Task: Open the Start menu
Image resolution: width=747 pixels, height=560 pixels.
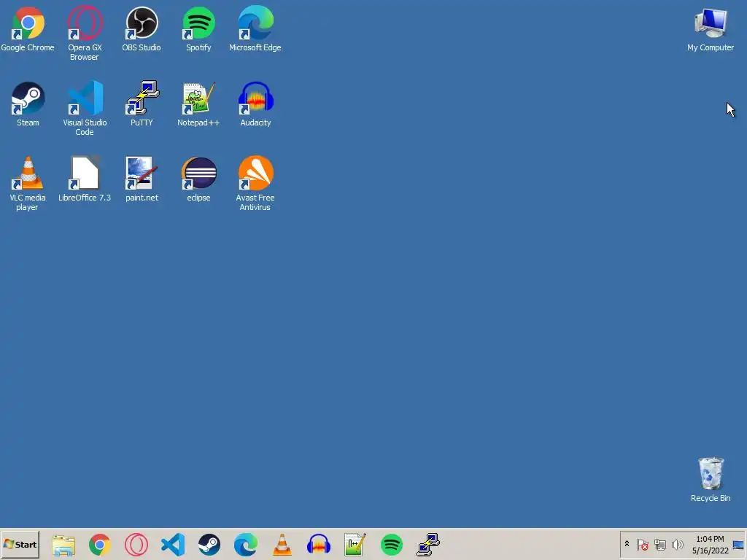Action: [20, 544]
